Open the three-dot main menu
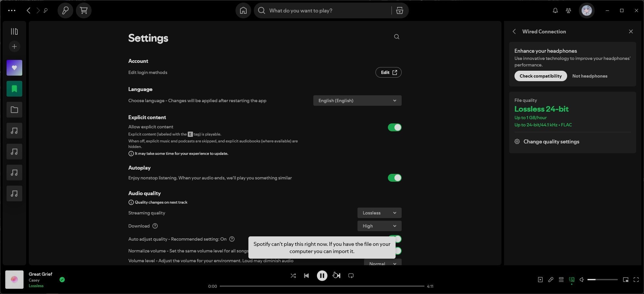Image resolution: width=644 pixels, height=294 pixels. pyautogui.click(x=12, y=10)
